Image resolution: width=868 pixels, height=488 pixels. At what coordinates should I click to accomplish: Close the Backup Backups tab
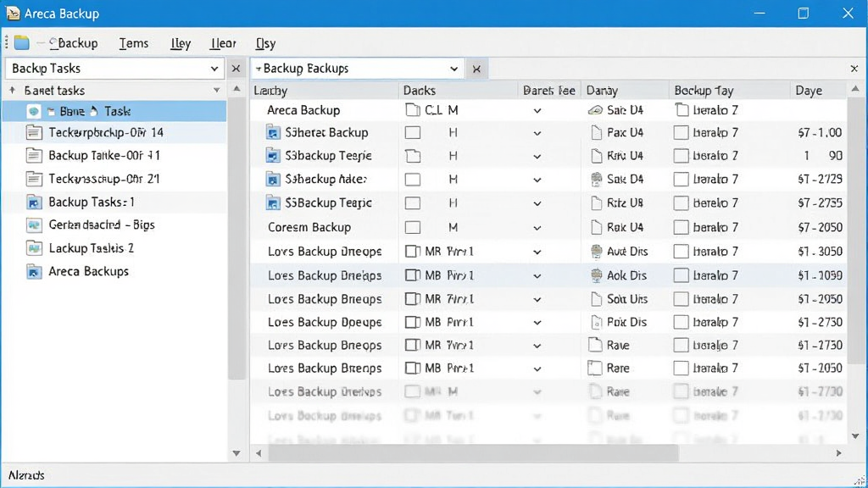(x=476, y=69)
